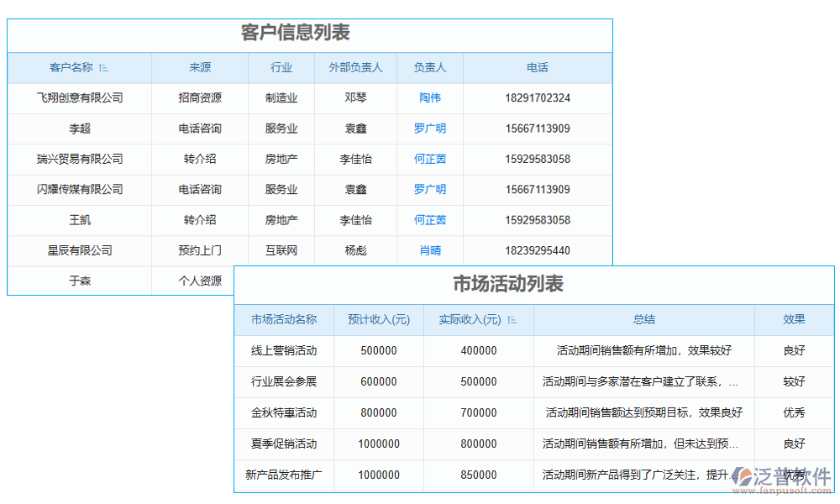
Task: Select 何芷茜 in the 王凯 row
Action: tap(430, 220)
